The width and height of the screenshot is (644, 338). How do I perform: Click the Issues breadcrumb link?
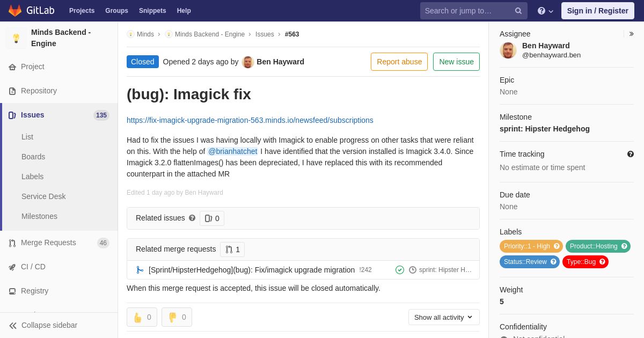point(265,34)
